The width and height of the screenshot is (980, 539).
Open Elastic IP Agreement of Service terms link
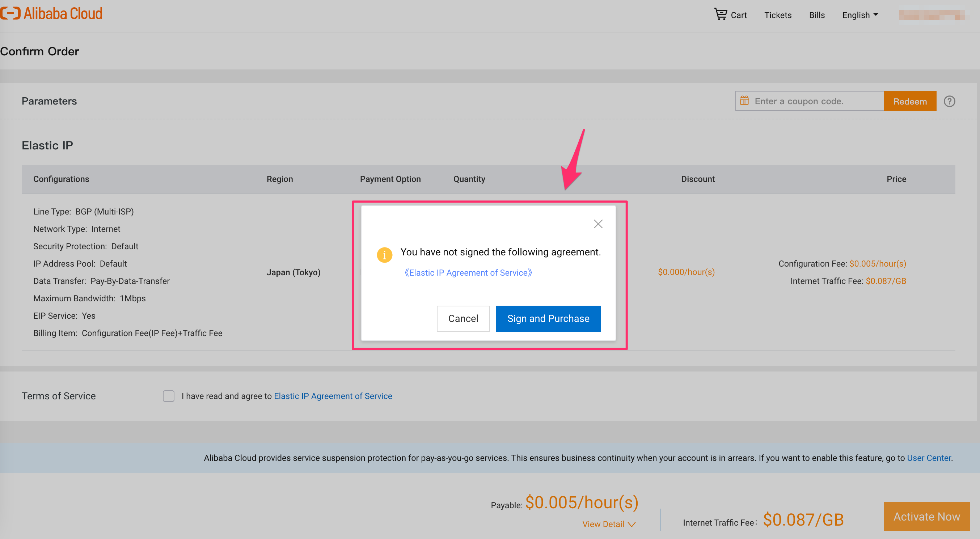click(x=333, y=396)
